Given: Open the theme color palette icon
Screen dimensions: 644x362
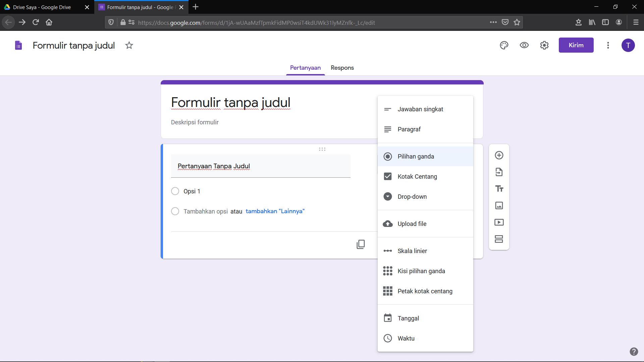Looking at the screenshot, I should click(504, 45).
